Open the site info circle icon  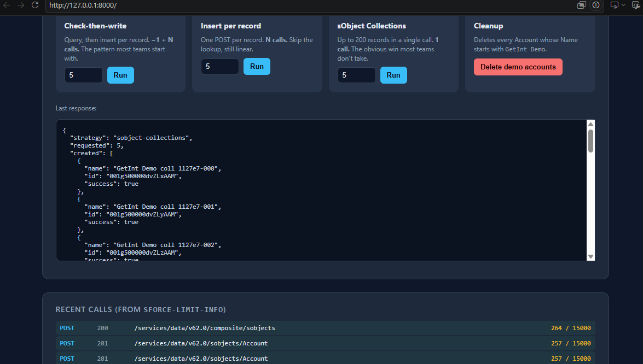point(596,5)
